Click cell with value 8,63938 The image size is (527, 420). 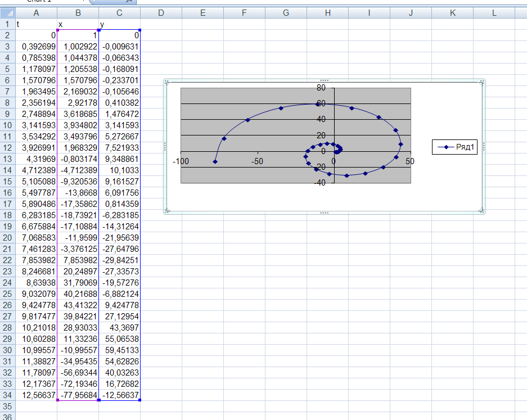(37, 283)
